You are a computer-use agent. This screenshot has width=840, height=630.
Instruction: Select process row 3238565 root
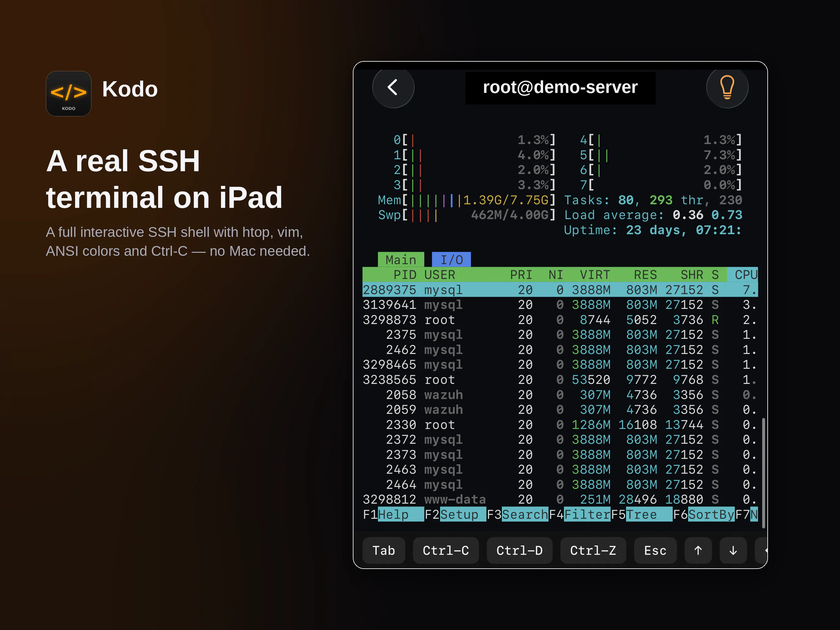click(560, 380)
